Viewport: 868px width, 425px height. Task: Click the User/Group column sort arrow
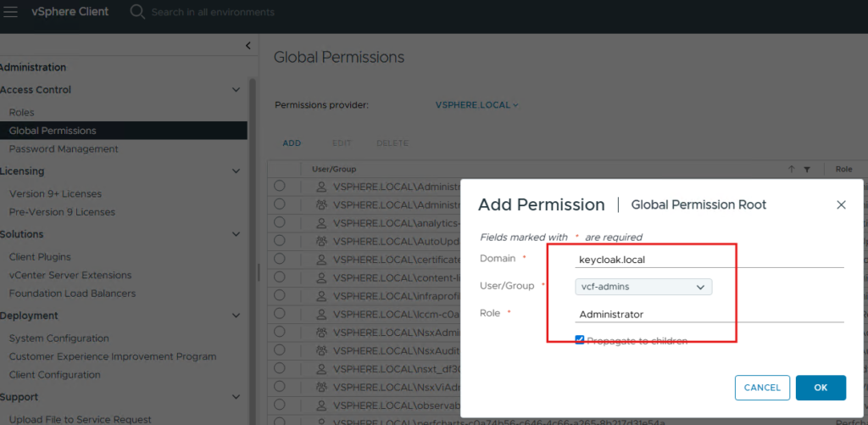point(792,169)
